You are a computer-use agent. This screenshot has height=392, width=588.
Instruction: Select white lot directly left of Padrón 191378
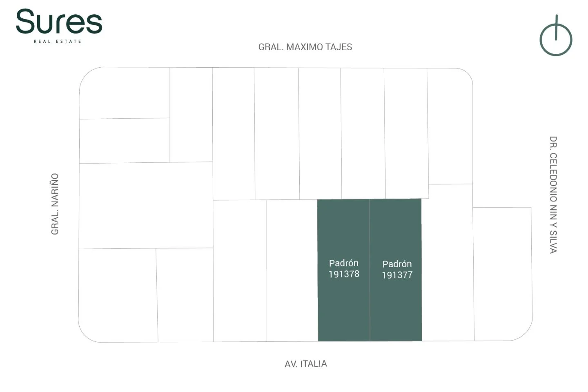pyautogui.click(x=292, y=270)
